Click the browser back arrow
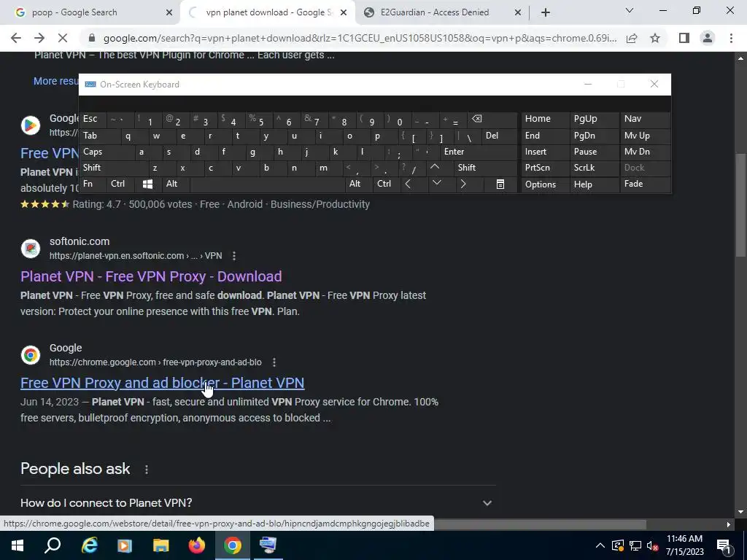The image size is (747, 560). [16, 38]
